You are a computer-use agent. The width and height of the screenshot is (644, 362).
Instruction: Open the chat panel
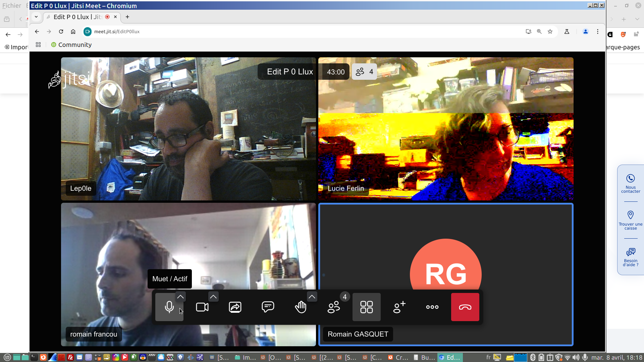(268, 307)
